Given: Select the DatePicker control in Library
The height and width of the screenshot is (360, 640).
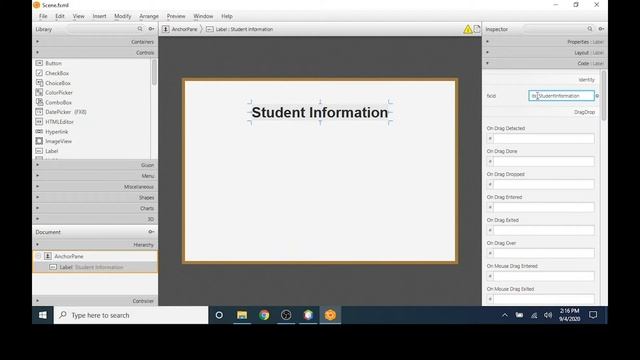Looking at the screenshot, I should (x=61, y=112).
